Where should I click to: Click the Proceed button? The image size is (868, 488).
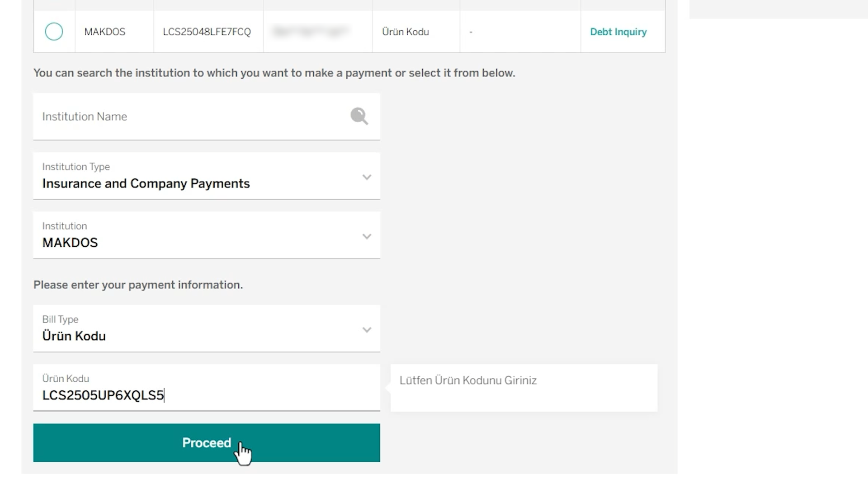pos(207,443)
